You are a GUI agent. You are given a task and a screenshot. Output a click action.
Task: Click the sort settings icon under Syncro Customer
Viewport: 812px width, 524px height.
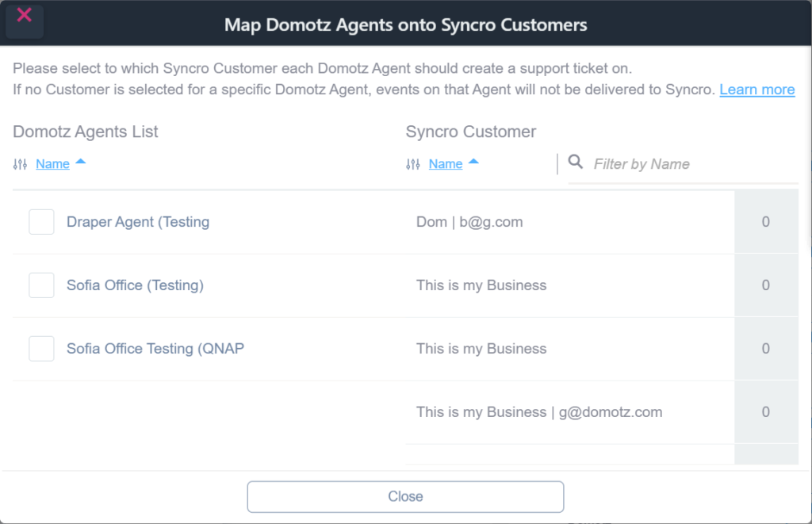tap(412, 163)
